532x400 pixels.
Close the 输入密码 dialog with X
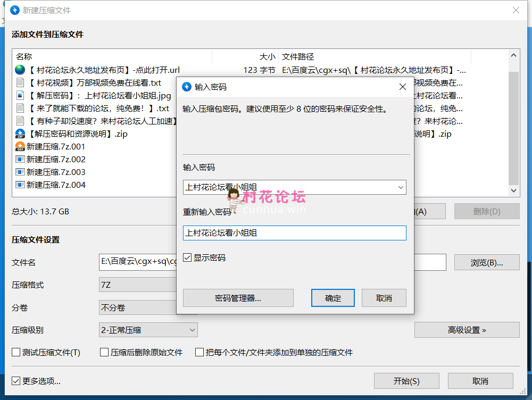[402, 87]
